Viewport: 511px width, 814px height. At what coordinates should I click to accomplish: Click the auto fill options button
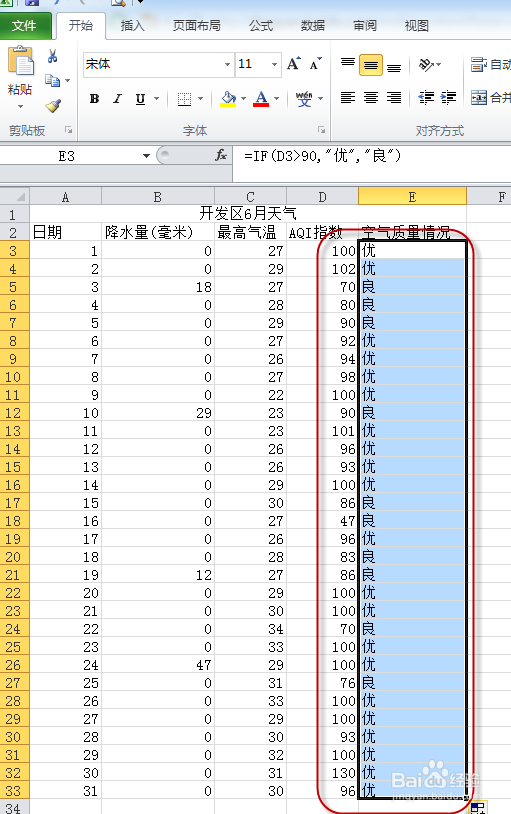(x=478, y=808)
